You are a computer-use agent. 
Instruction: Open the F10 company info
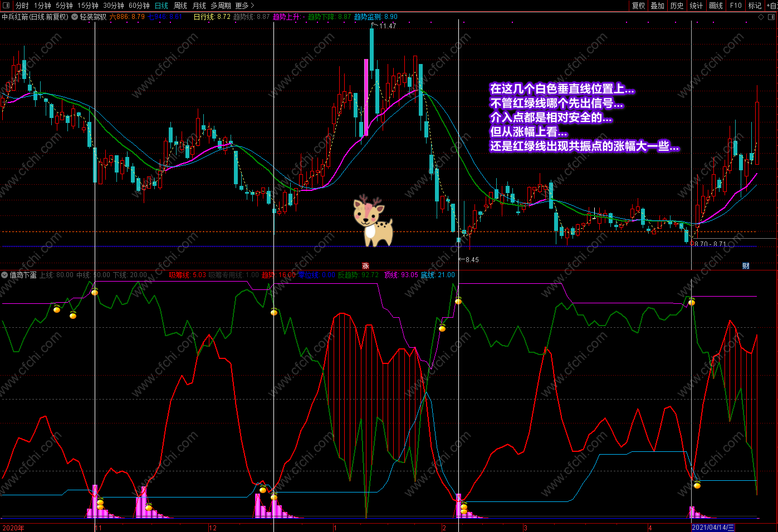[736, 6]
